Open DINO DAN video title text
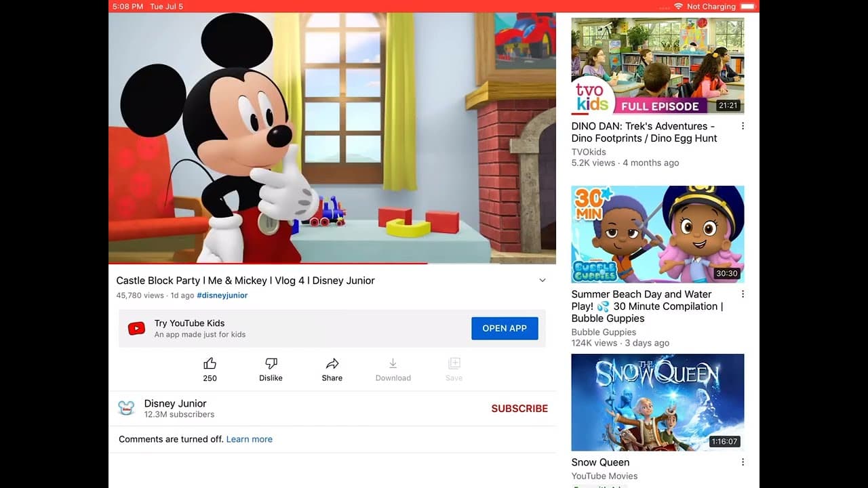Screen dimensions: 868x488 (x=644, y=132)
